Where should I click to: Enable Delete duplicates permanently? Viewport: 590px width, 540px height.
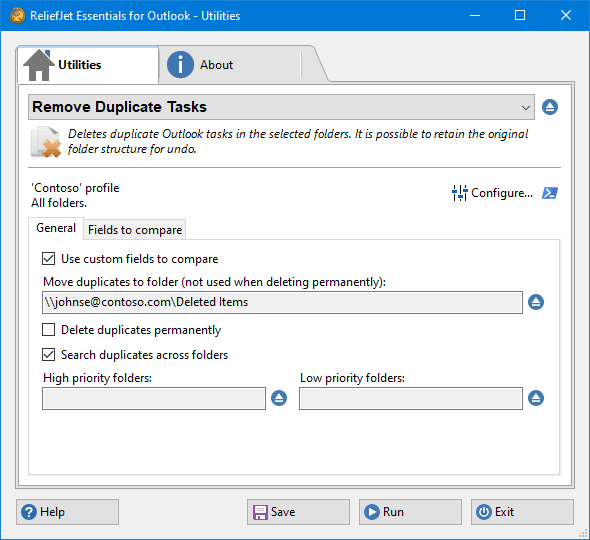pyautogui.click(x=49, y=330)
